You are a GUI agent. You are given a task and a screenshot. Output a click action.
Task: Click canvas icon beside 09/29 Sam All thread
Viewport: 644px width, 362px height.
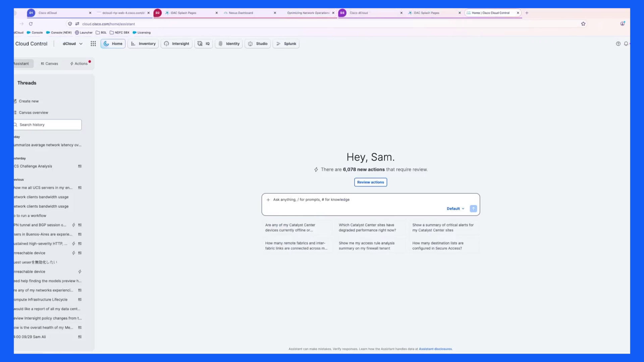point(80,337)
